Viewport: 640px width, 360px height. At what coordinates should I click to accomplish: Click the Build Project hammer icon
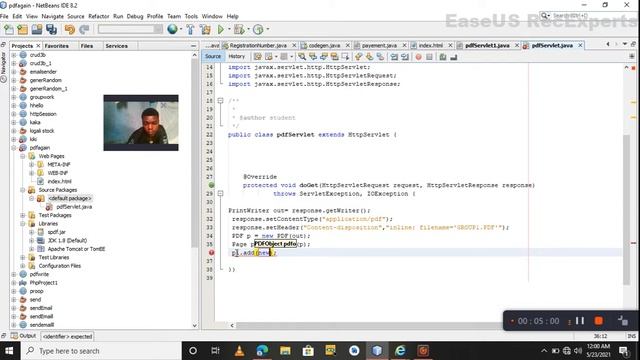[x=191, y=29]
